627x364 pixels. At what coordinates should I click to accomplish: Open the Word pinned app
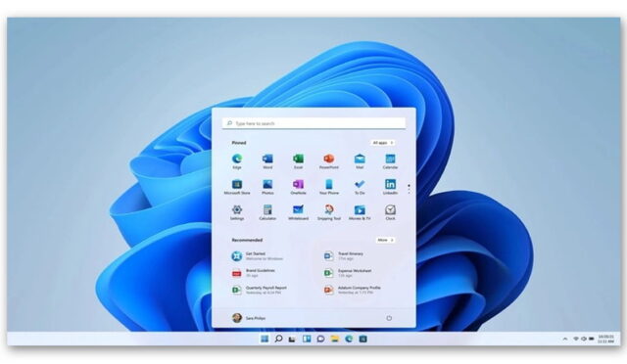pyautogui.click(x=267, y=161)
